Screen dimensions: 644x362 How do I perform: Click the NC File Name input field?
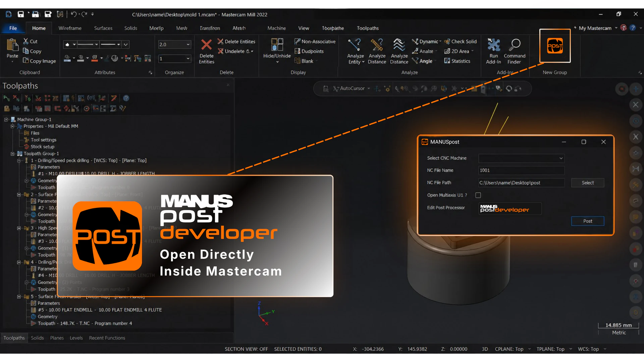pyautogui.click(x=521, y=170)
